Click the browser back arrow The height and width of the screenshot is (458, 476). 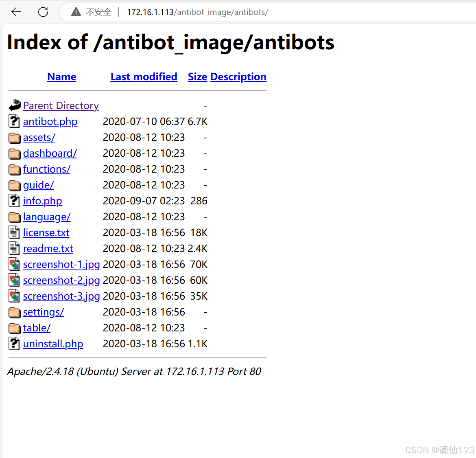(x=16, y=12)
